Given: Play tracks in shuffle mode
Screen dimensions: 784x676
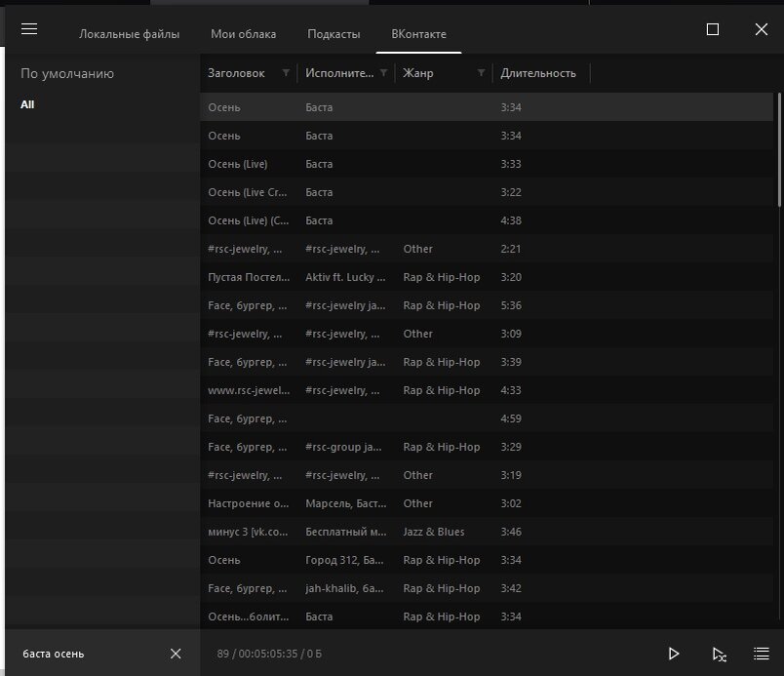Looking at the screenshot, I should point(719,654).
